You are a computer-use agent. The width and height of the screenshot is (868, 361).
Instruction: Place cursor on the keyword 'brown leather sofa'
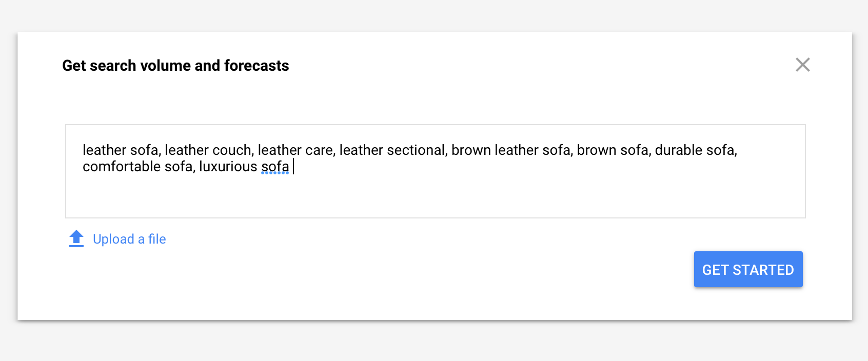(x=510, y=150)
